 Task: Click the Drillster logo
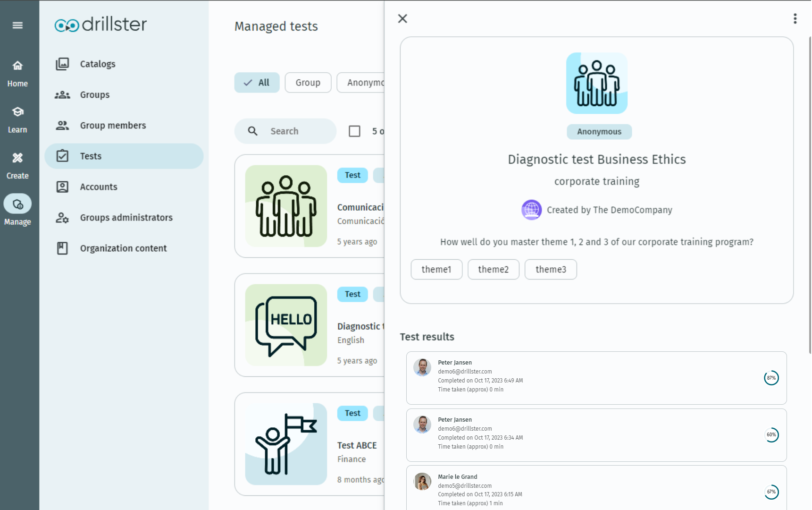pos(100,25)
